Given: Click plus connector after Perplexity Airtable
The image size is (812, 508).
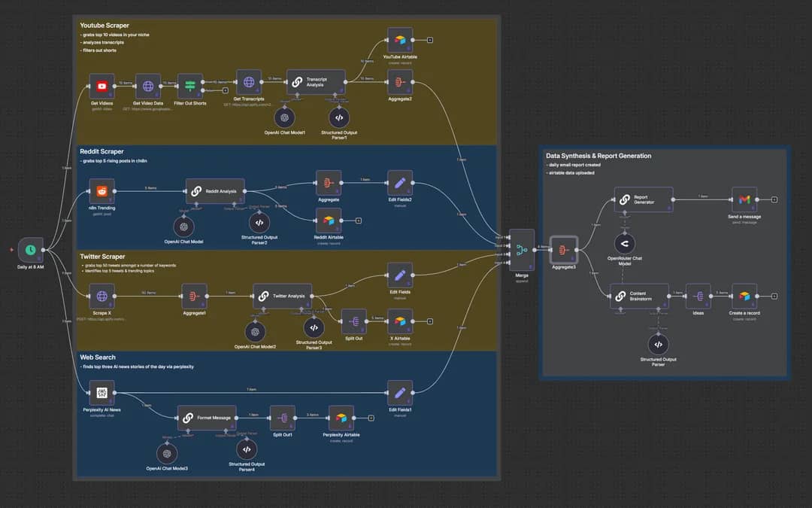Looking at the screenshot, I should [371, 418].
